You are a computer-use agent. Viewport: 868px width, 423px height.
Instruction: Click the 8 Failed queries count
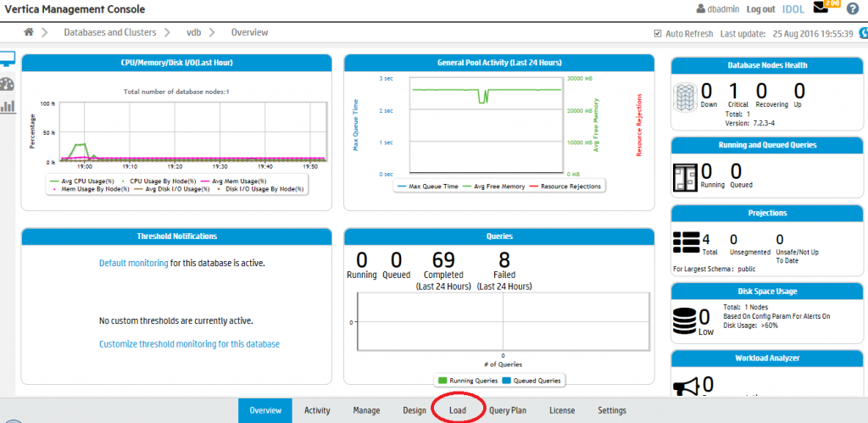tap(504, 259)
